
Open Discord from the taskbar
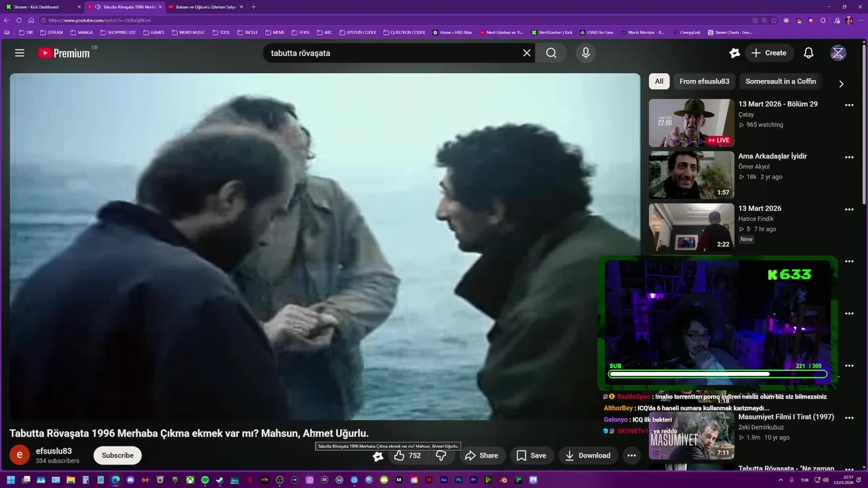tap(130, 480)
